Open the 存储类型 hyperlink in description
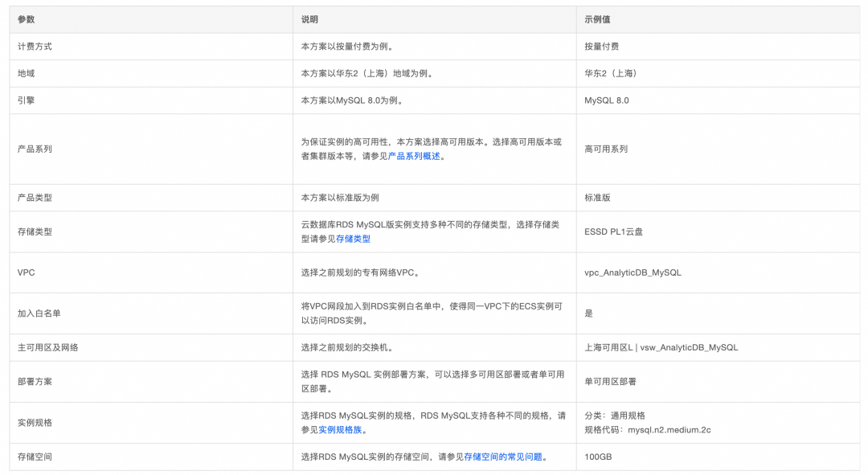 pos(353,239)
